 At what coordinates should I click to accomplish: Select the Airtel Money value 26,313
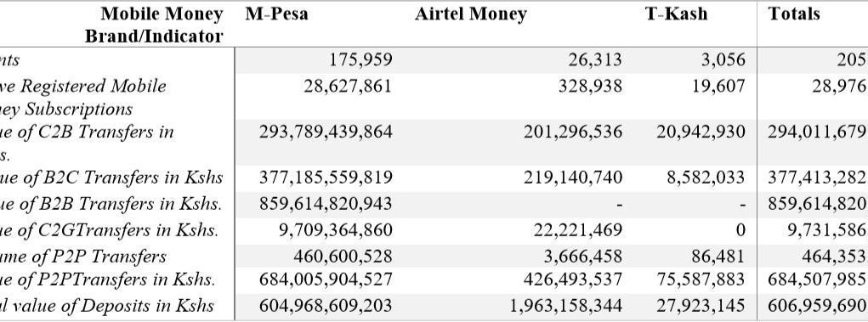coord(595,59)
